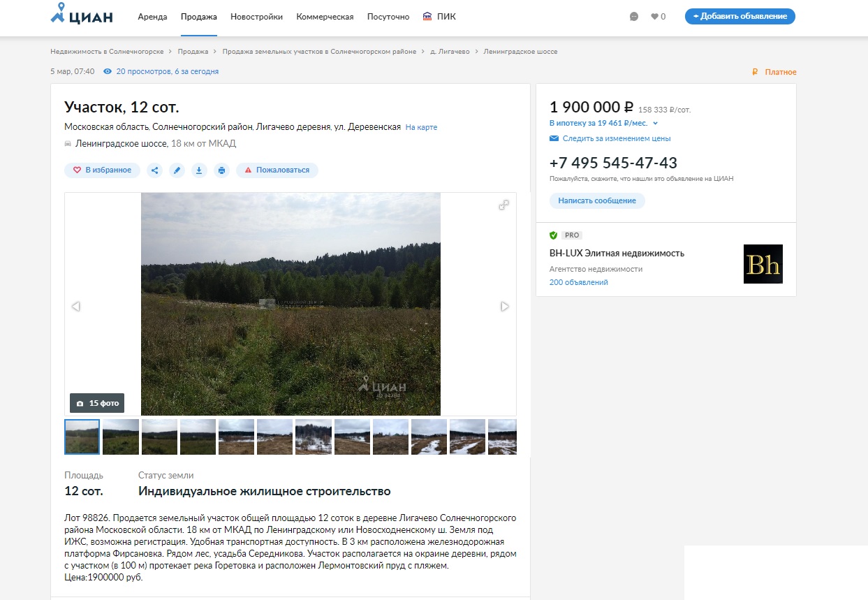
Task: Click the 15 фото badge
Action: click(97, 403)
